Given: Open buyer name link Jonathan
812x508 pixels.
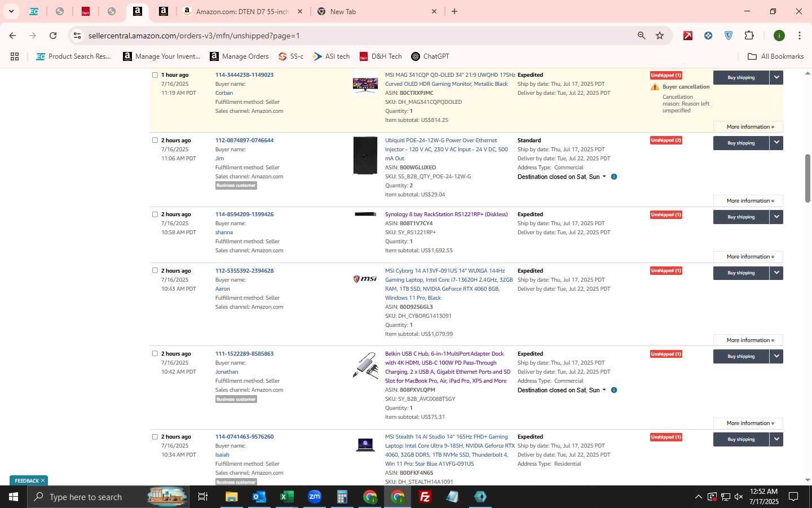Looking at the screenshot, I should click(x=227, y=372).
